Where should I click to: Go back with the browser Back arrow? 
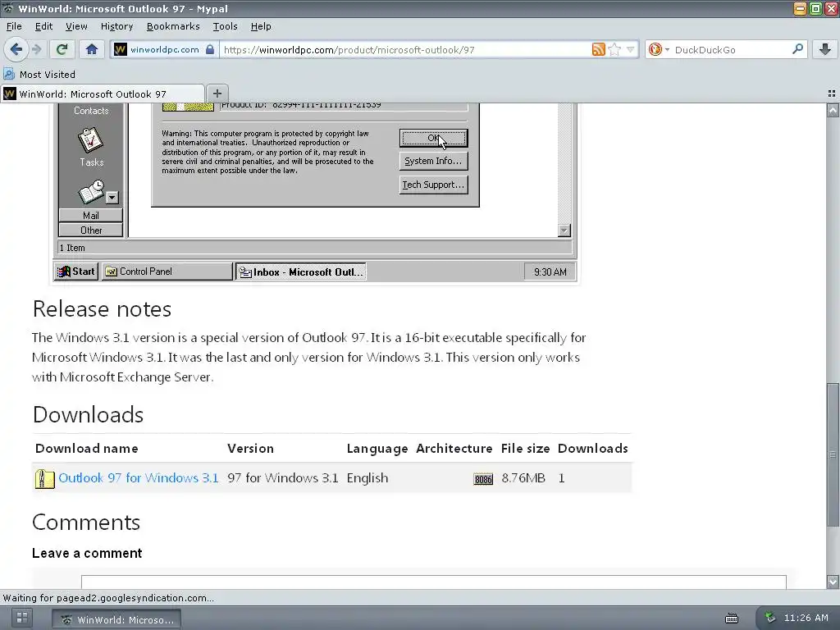[x=16, y=50]
